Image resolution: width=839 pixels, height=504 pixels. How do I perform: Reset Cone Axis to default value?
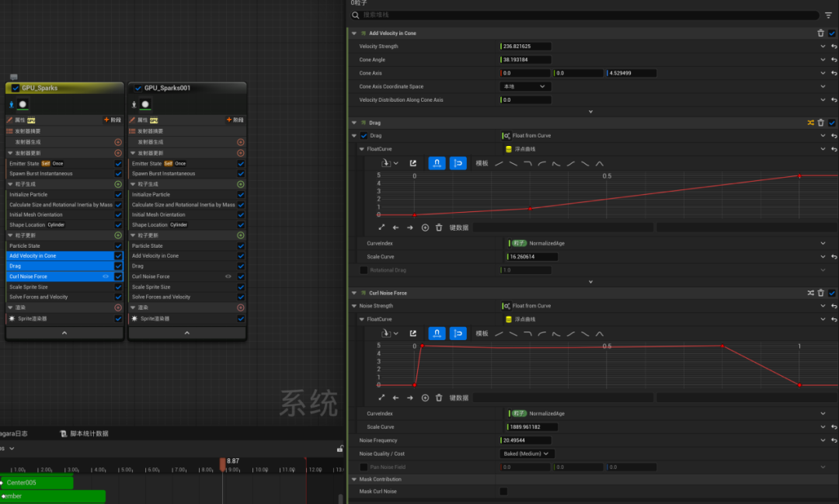click(834, 73)
